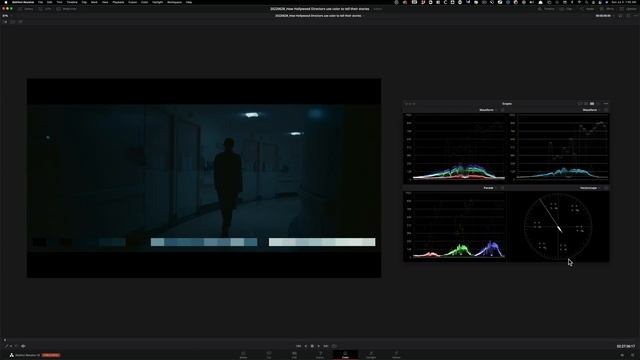
Task: Toggle the Gallery panel button
Action: [26, 9]
